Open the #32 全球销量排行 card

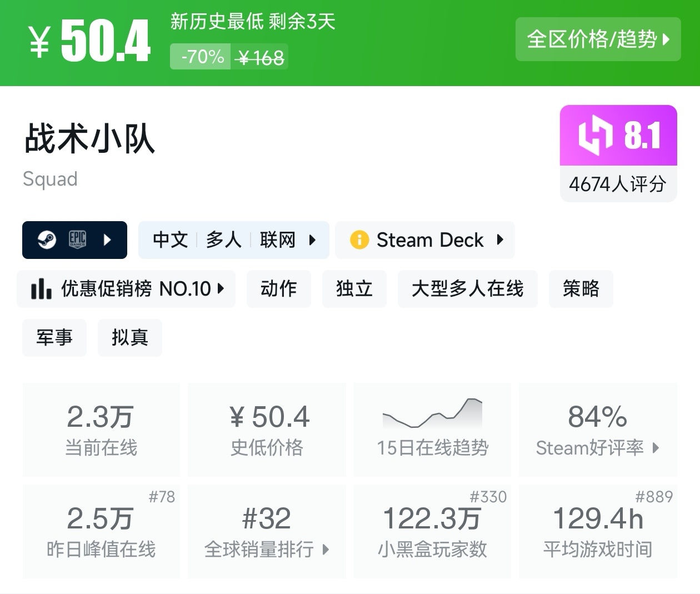tap(267, 531)
